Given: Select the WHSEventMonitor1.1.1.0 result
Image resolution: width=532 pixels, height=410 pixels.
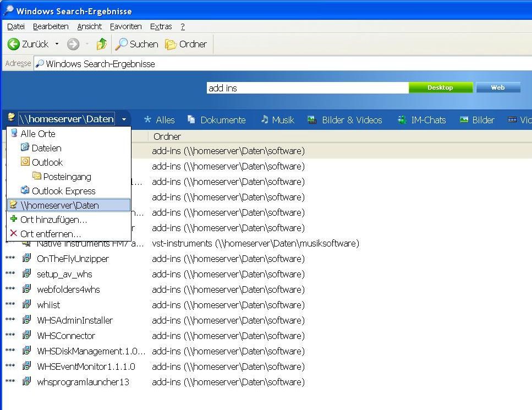Looking at the screenshot, I should [x=86, y=367].
